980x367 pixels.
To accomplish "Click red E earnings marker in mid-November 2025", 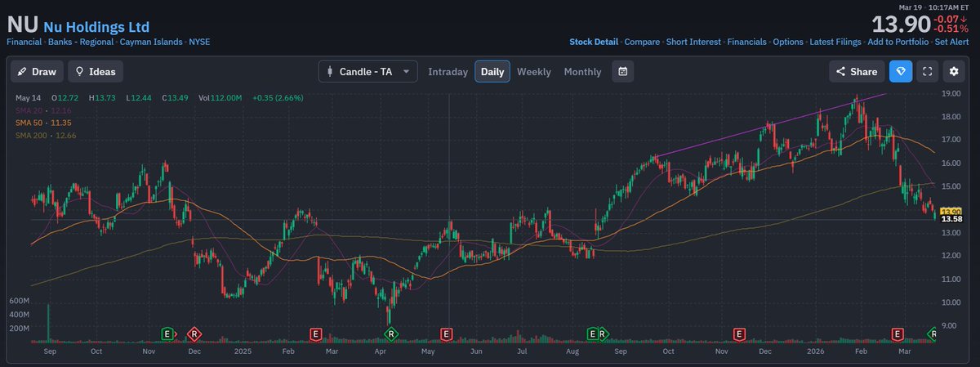I will pos(739,333).
